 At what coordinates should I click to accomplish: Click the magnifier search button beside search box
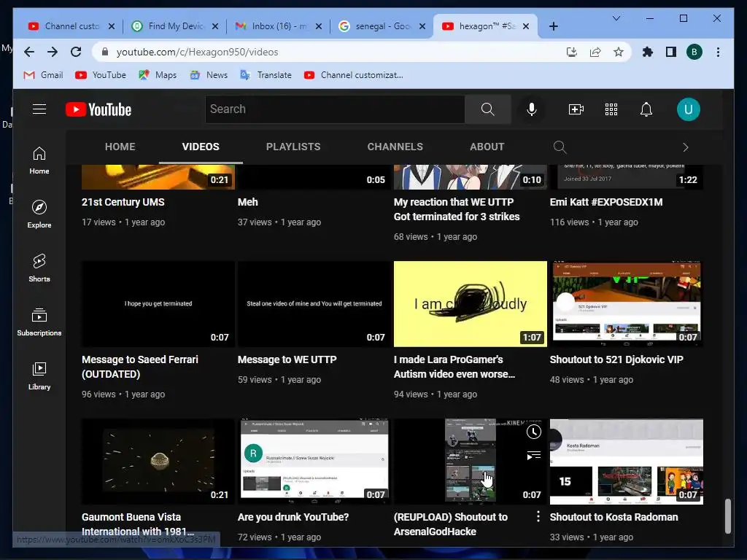(x=487, y=109)
